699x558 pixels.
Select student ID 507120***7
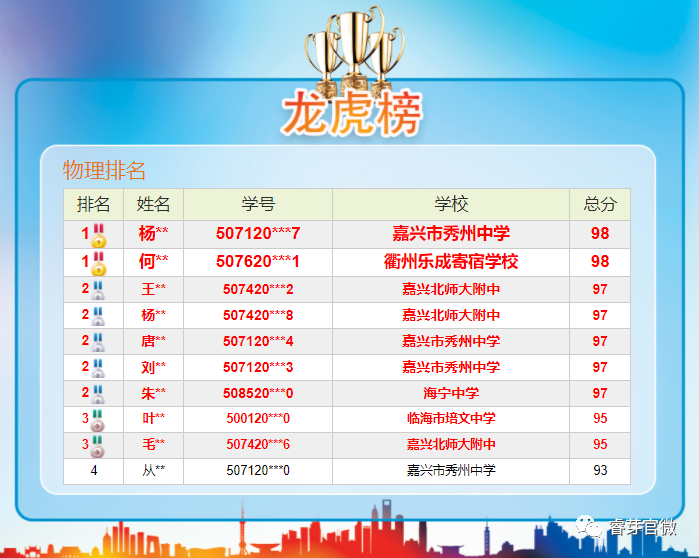(258, 234)
